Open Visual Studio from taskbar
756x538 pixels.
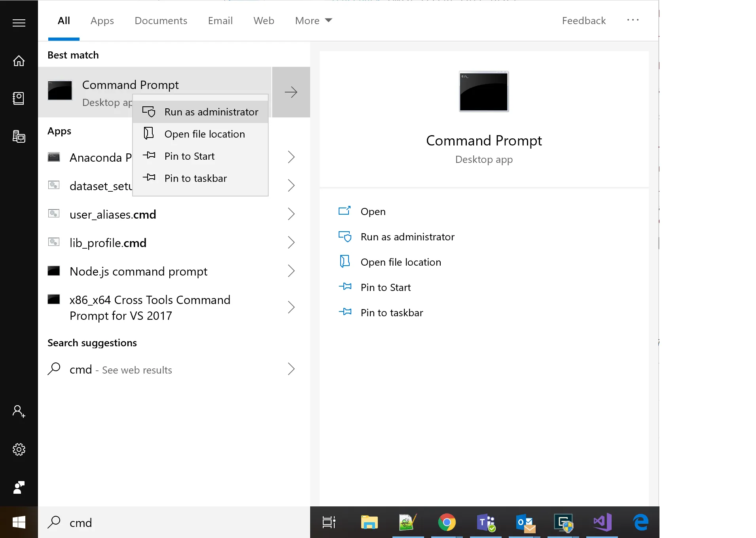tap(602, 522)
